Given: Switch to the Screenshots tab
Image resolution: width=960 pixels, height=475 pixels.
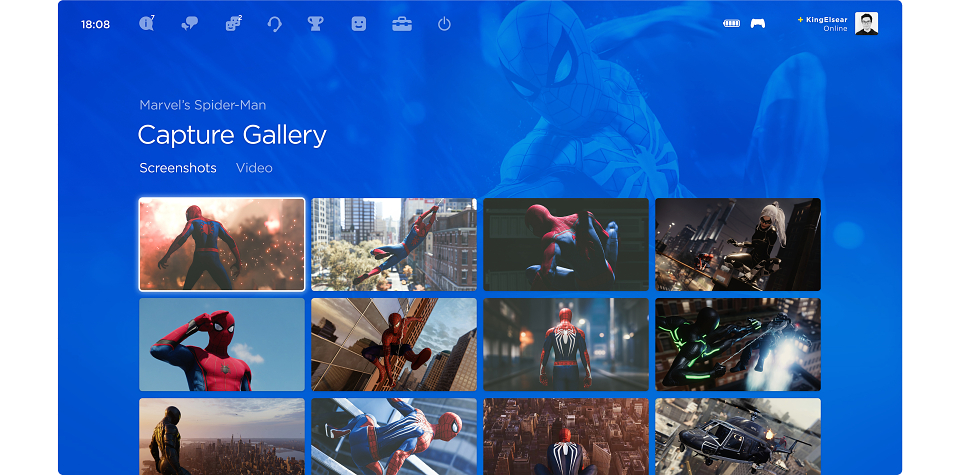Looking at the screenshot, I should coord(178,168).
